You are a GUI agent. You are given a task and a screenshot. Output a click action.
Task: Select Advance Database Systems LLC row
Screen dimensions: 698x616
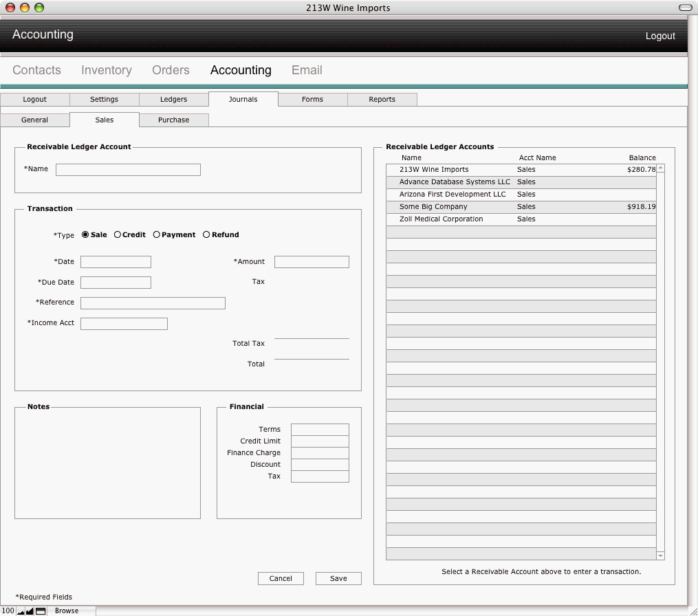[x=521, y=182]
